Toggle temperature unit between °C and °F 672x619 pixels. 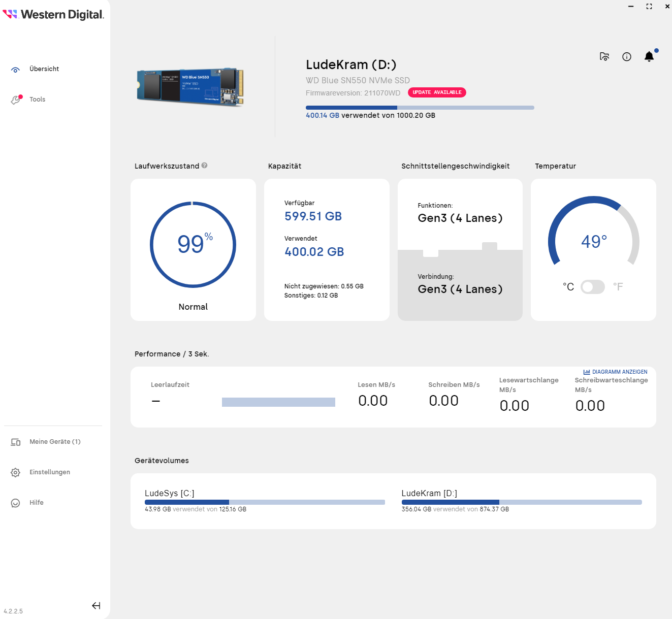(x=593, y=287)
